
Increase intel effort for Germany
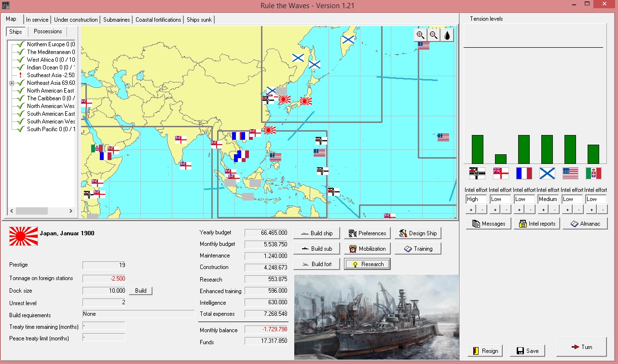[470, 210]
